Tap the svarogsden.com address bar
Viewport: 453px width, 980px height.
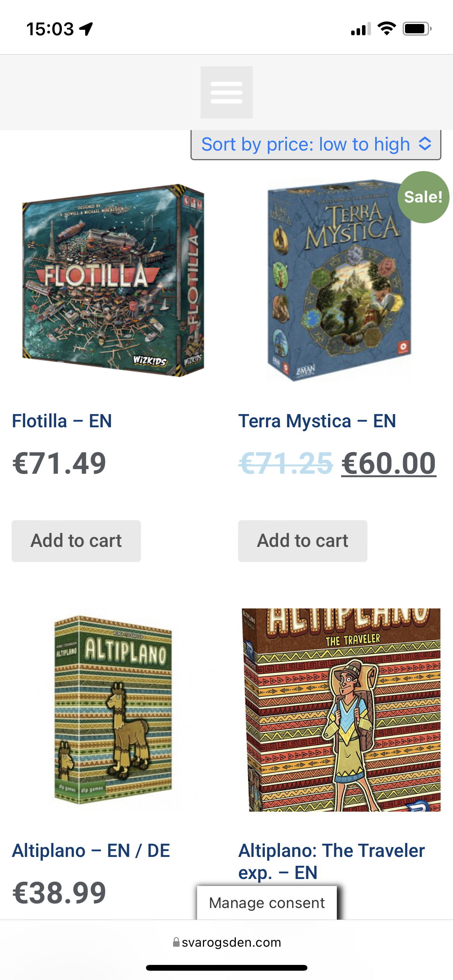click(226, 942)
